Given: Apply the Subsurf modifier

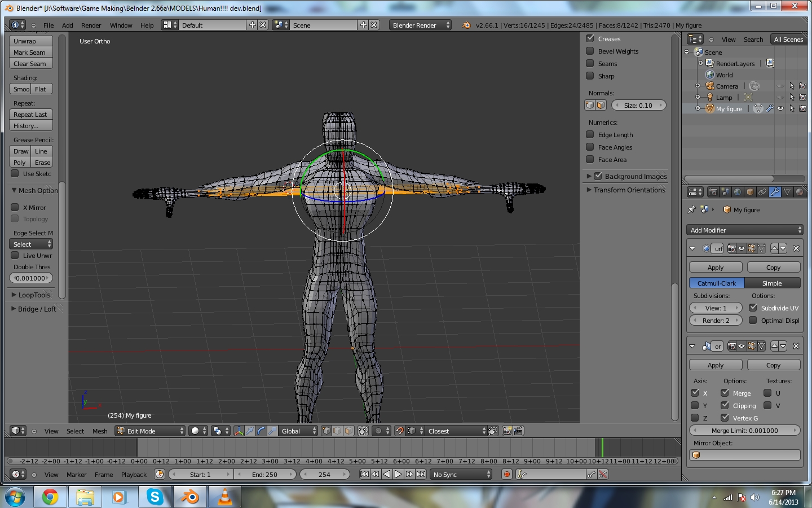Looking at the screenshot, I should coord(716,267).
